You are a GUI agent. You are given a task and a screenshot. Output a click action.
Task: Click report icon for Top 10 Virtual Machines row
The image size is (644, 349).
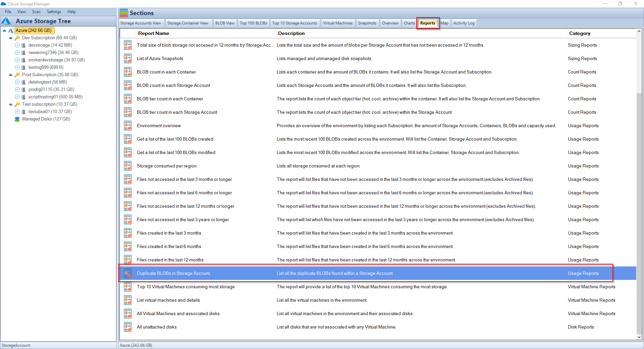click(x=128, y=287)
